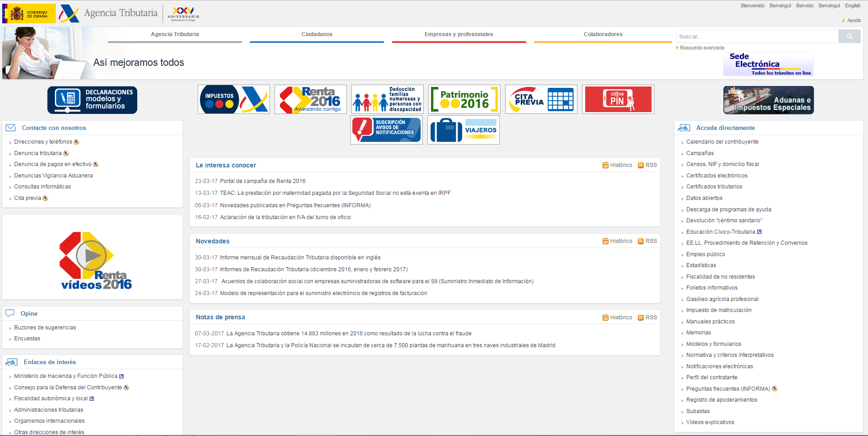Open Certificados electrónicos link
The image size is (868, 436).
tap(717, 176)
